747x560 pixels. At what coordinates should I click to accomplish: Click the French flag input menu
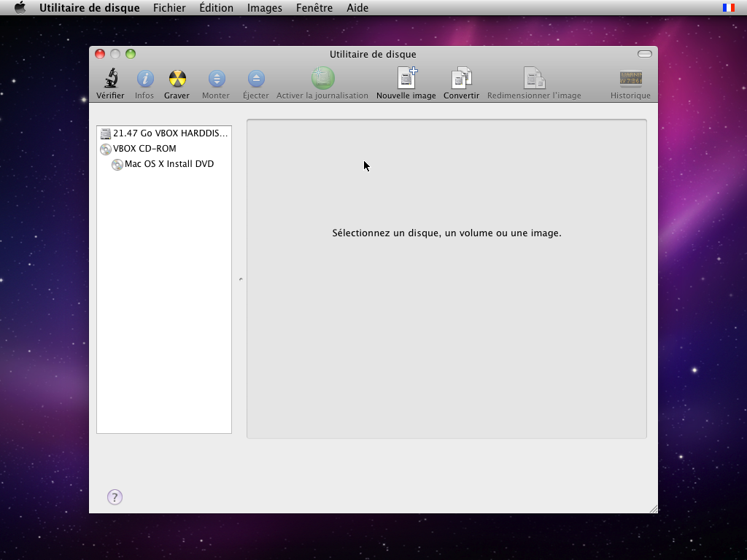[728, 8]
